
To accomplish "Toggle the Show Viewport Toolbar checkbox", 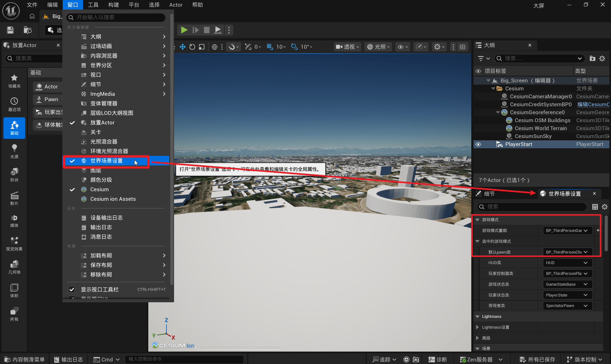I will [x=72, y=290].
